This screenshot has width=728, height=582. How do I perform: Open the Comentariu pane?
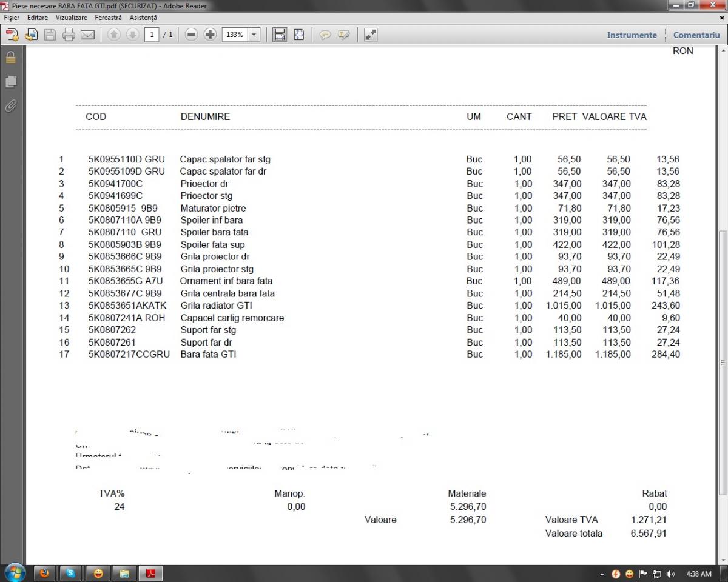[x=696, y=35]
